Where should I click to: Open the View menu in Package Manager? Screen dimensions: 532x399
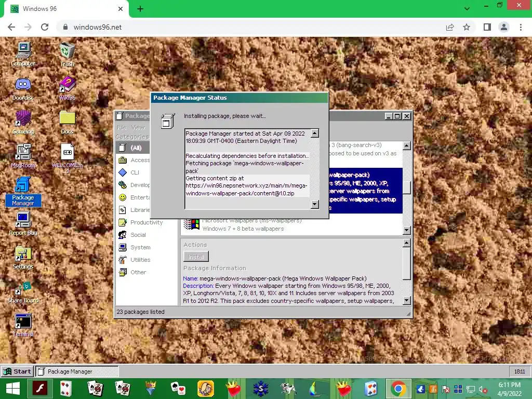pyautogui.click(x=138, y=128)
